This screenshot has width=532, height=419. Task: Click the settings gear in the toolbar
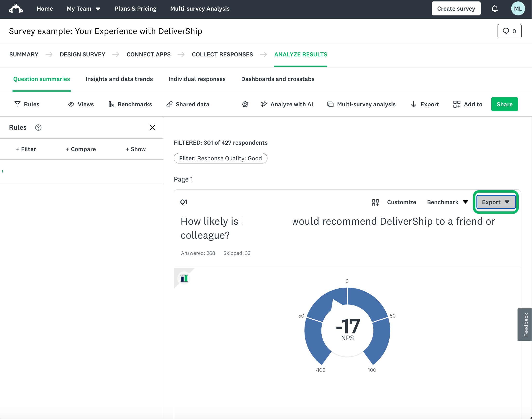245,104
